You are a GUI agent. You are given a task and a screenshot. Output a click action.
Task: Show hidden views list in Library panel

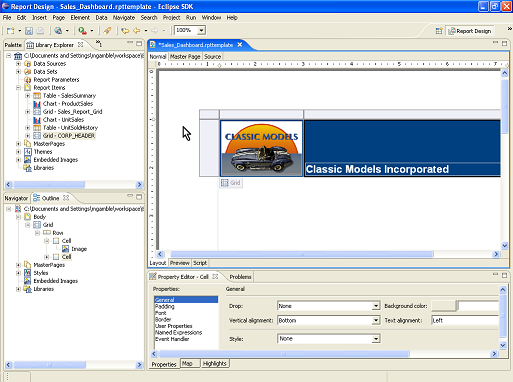[x=99, y=43]
